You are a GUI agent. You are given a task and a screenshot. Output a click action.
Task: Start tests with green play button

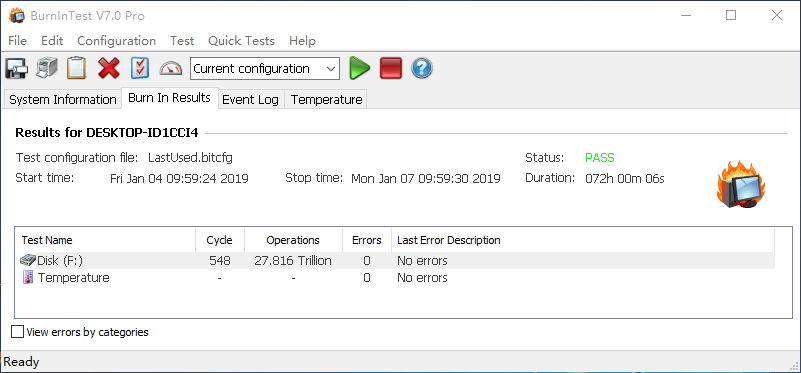(x=360, y=68)
